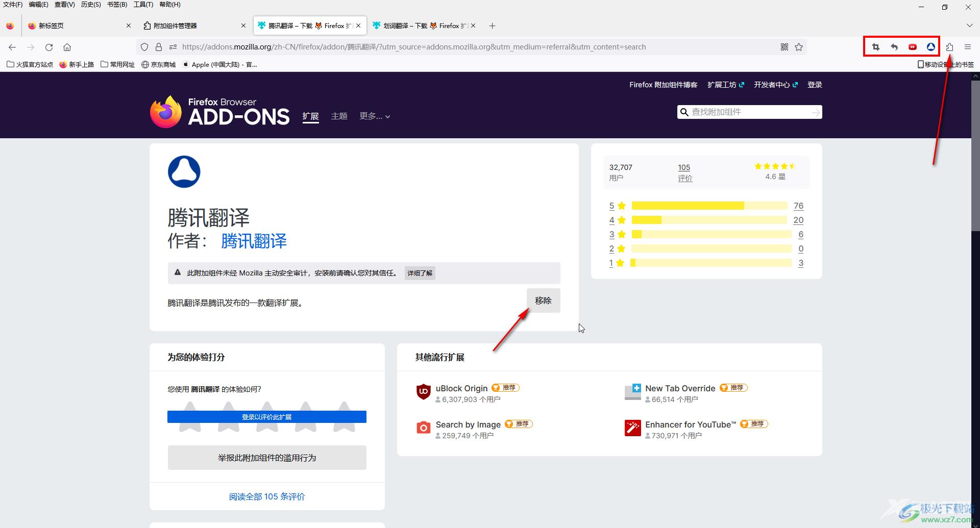Viewport: 980px width, 528px height.
Task: List all tabs dropdown arrow
Action: pyautogui.click(x=969, y=26)
